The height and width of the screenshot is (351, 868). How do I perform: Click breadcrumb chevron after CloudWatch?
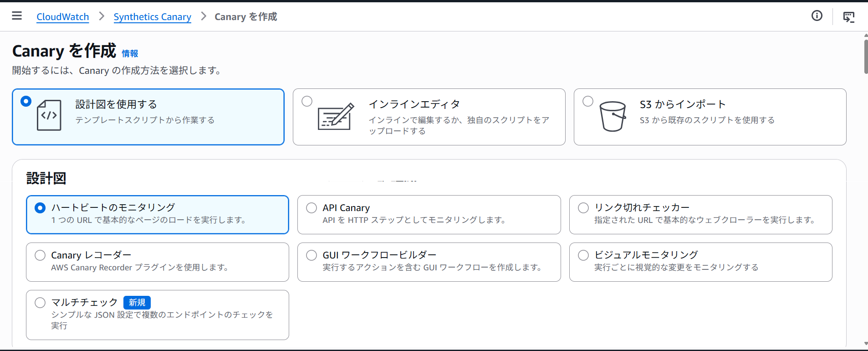pos(102,16)
